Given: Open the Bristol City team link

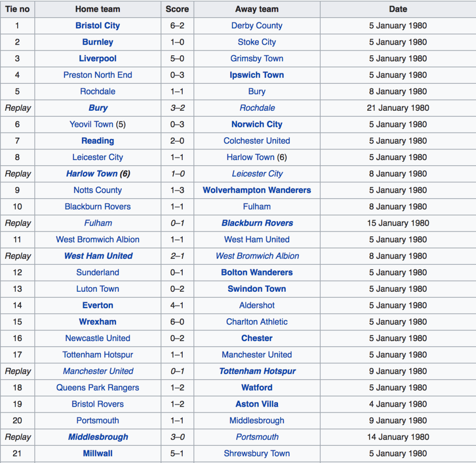Looking at the screenshot, I should click(98, 26).
